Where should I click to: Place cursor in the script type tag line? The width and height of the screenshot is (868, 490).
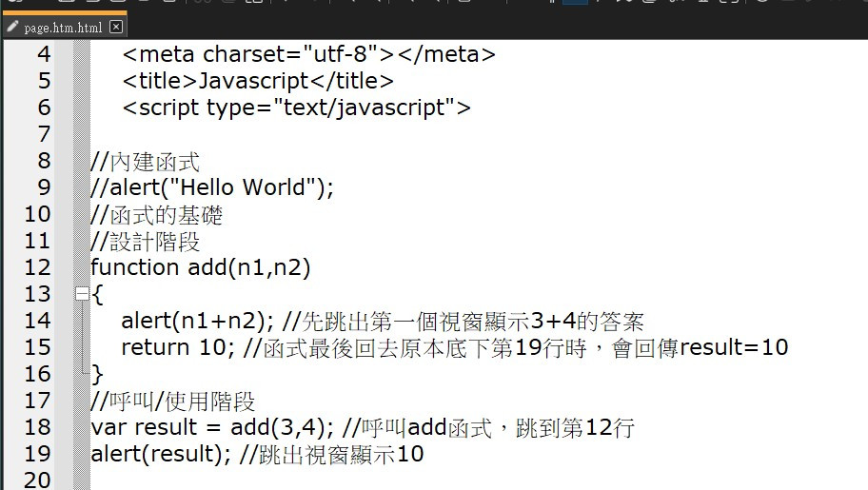[296, 108]
